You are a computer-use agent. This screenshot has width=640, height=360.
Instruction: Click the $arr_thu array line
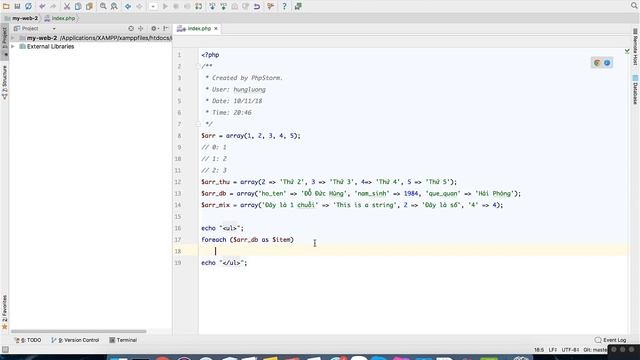tap(329, 182)
